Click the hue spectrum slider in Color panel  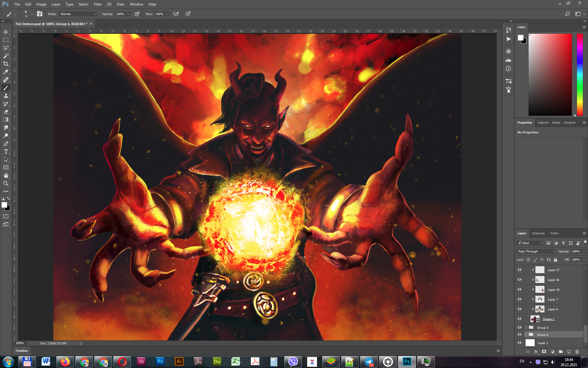click(580, 75)
